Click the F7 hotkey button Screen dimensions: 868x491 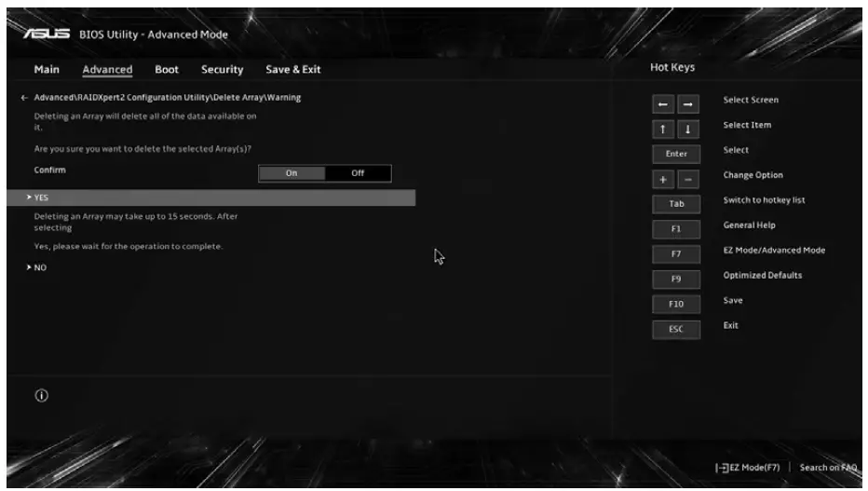(x=676, y=254)
